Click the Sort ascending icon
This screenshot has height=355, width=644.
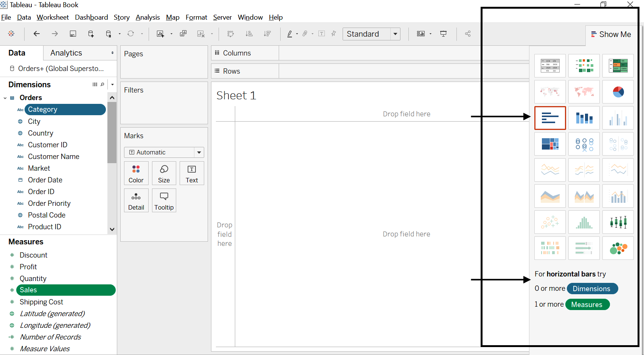[x=249, y=34]
